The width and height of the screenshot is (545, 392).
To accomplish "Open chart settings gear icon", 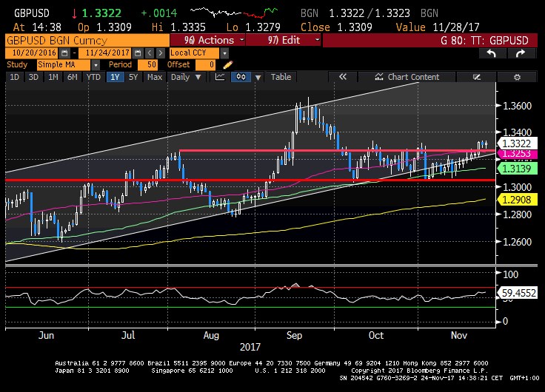I will 516,77.
